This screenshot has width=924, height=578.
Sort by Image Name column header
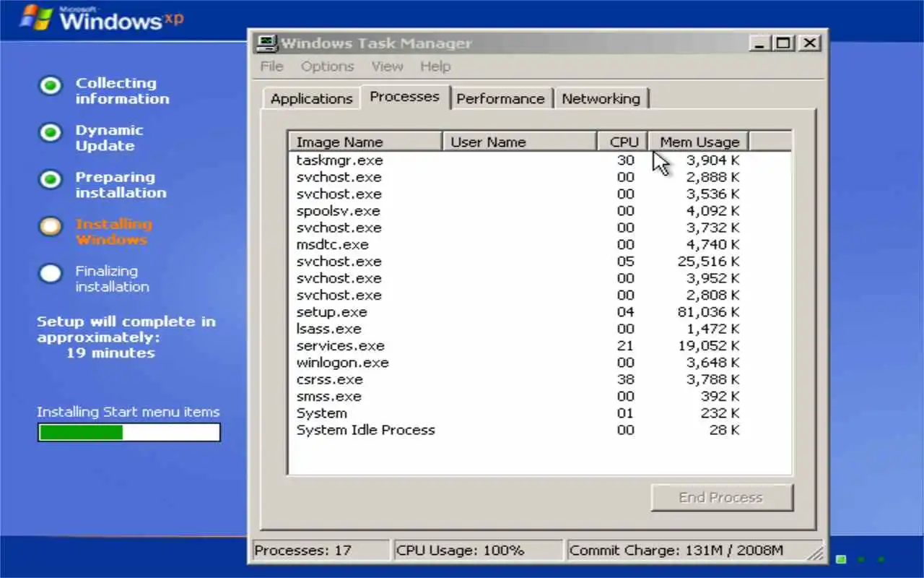[365, 142]
